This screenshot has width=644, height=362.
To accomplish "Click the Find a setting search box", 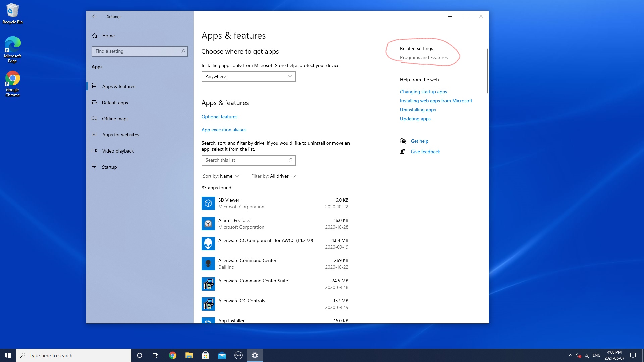I will tap(140, 51).
